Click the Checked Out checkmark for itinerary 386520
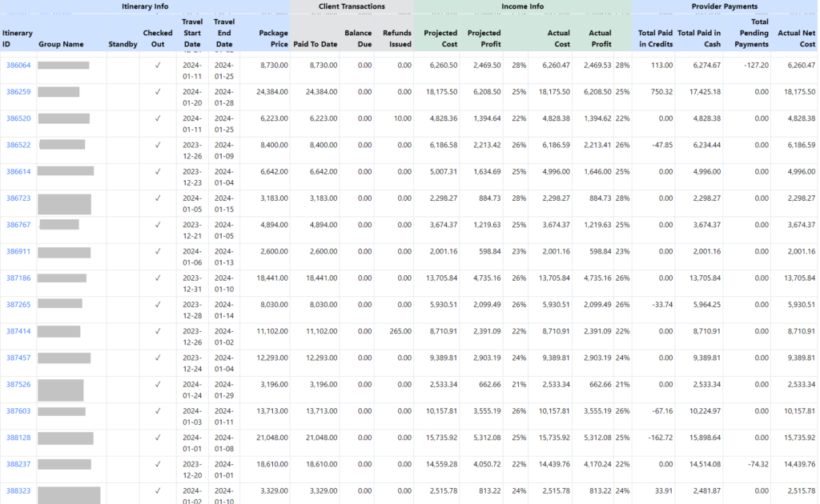 point(158,118)
